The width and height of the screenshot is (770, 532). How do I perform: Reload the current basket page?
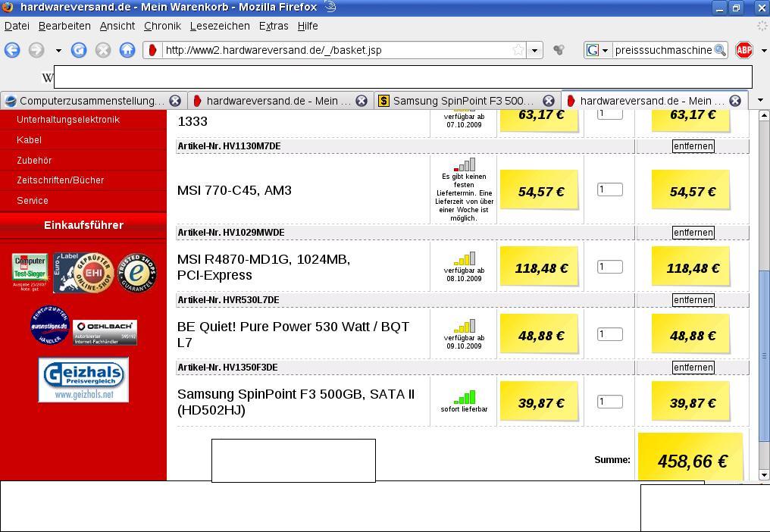coord(79,49)
